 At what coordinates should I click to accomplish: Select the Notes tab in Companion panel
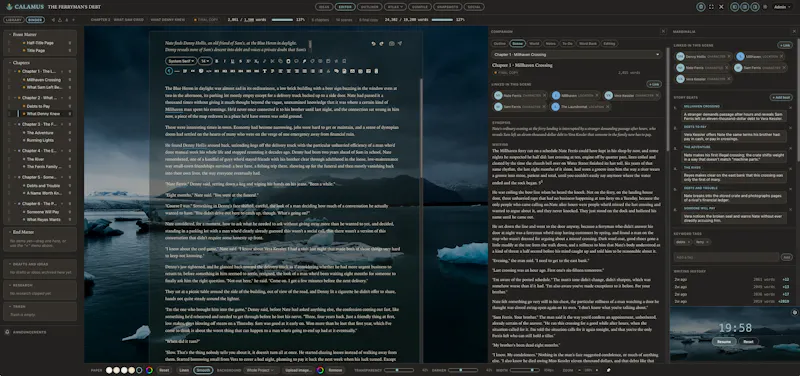(x=550, y=44)
